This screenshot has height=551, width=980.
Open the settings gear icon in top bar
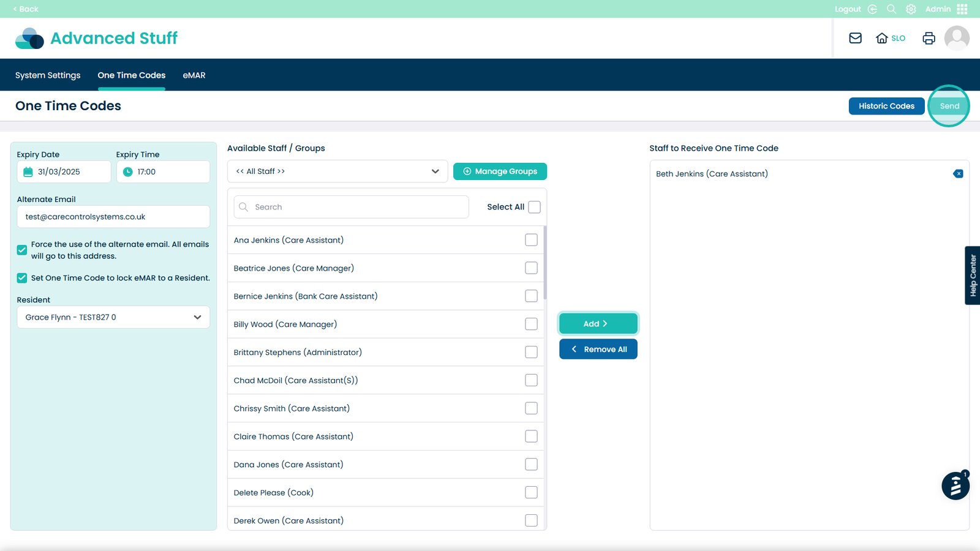click(x=911, y=9)
